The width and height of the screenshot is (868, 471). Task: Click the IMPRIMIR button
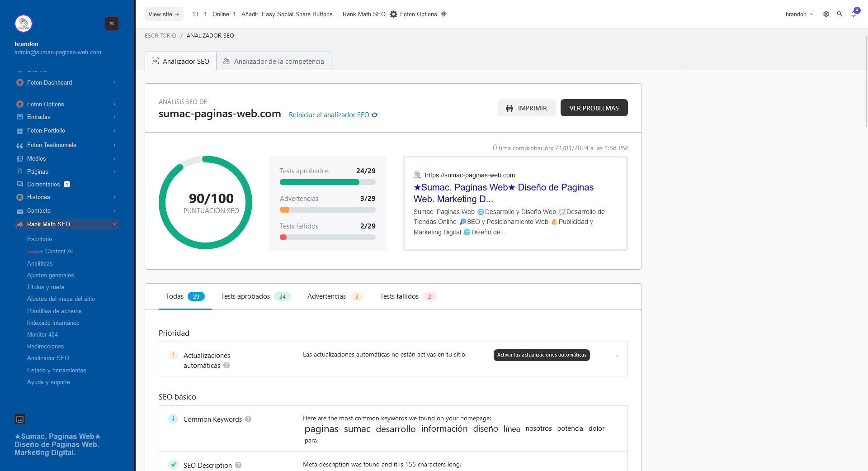click(527, 108)
